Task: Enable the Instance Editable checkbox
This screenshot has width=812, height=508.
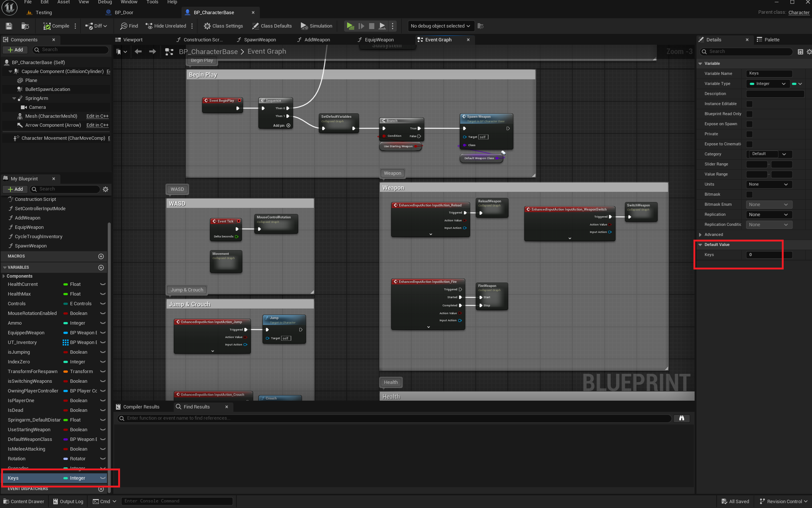Action: [x=749, y=104]
